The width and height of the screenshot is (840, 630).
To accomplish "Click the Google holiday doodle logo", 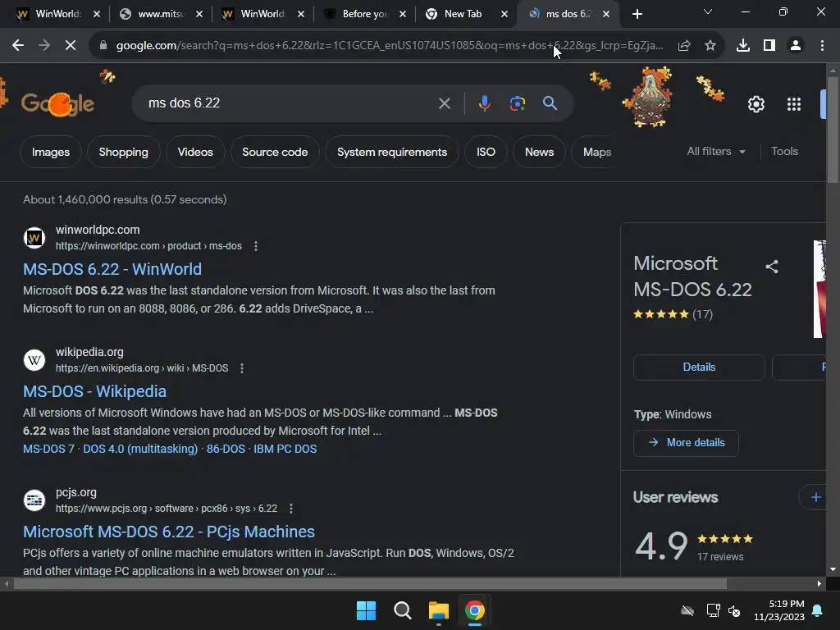I will click(58, 103).
